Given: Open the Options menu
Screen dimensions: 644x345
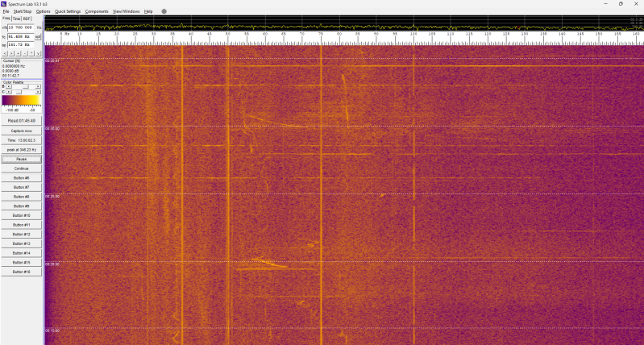Looking at the screenshot, I should [44, 11].
